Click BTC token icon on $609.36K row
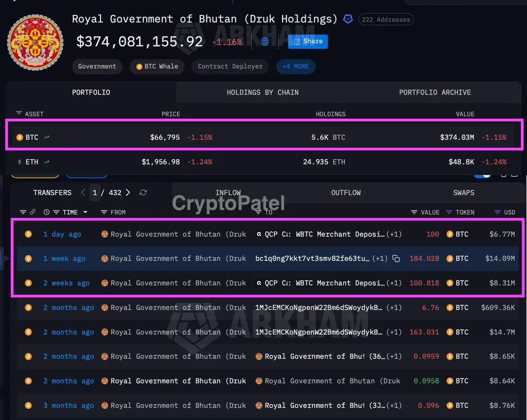The width and height of the screenshot is (527, 420). pos(450,308)
